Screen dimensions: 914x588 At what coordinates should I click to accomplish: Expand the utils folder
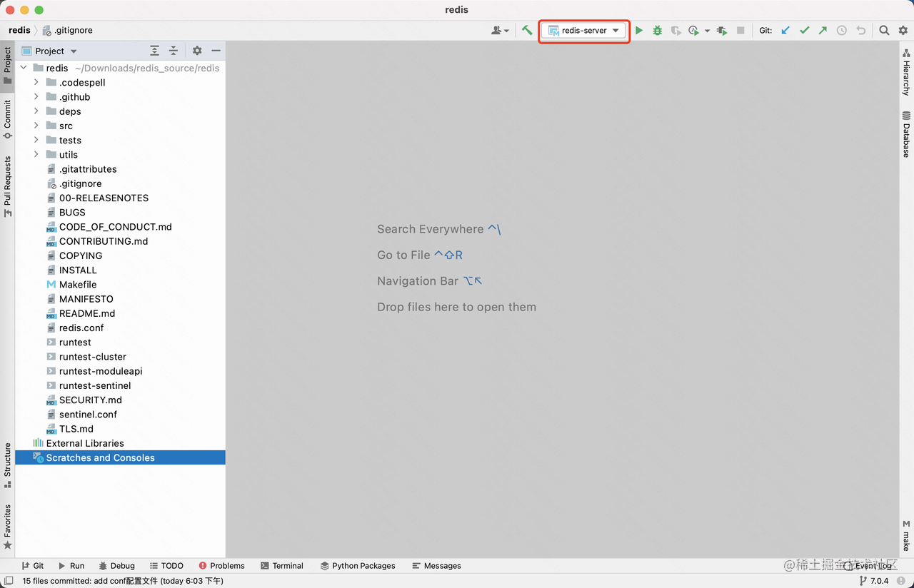[x=36, y=154]
